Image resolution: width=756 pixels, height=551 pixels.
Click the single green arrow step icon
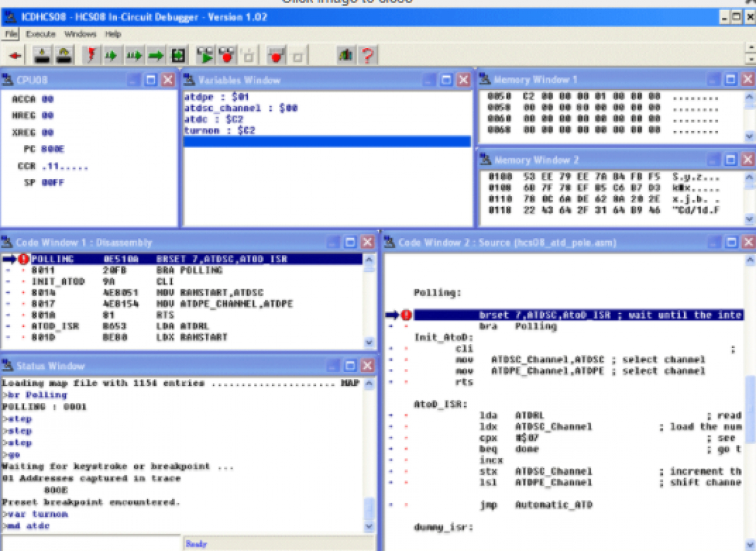[x=112, y=56]
